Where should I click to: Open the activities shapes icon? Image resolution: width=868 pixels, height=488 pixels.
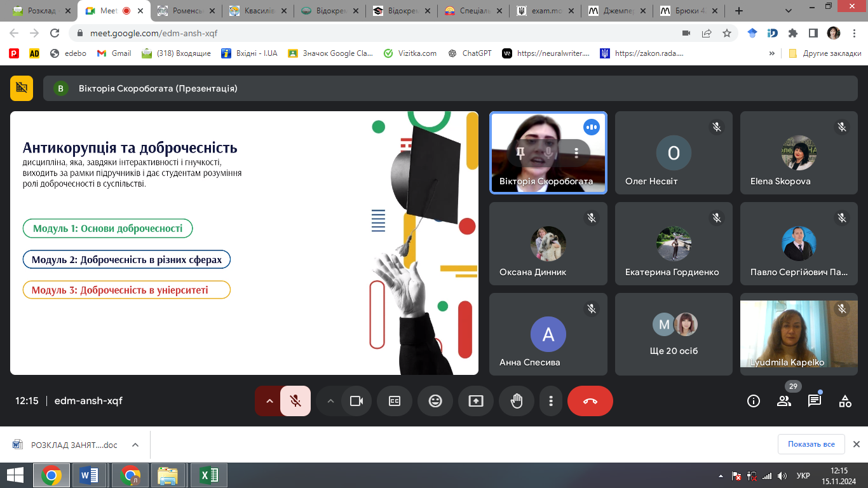(845, 401)
